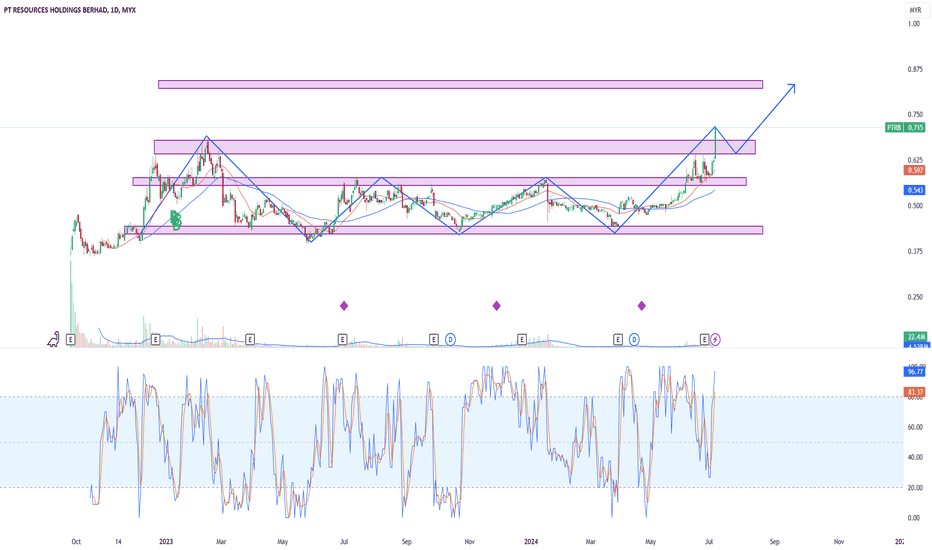
Task: Click the 0.625 price axis label
Action: (x=915, y=160)
